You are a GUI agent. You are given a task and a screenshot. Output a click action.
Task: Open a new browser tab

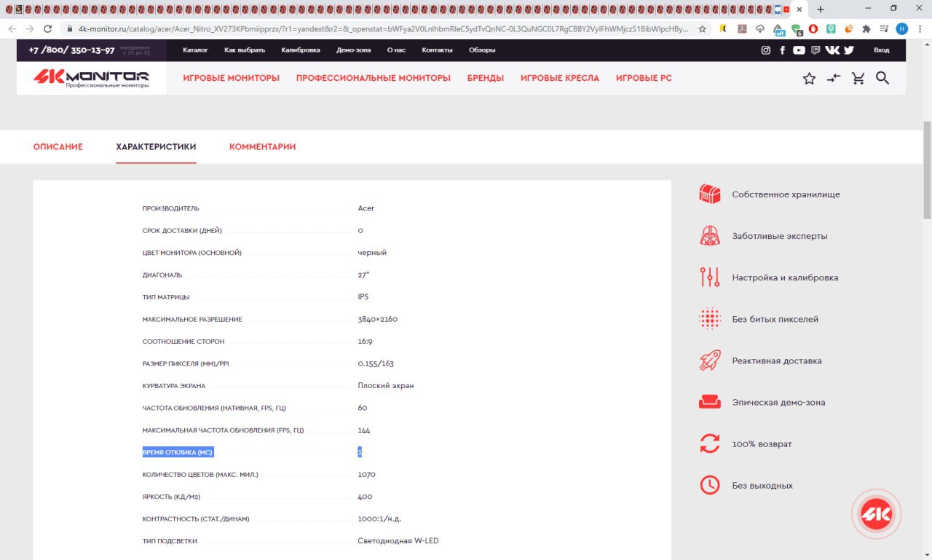point(820,9)
